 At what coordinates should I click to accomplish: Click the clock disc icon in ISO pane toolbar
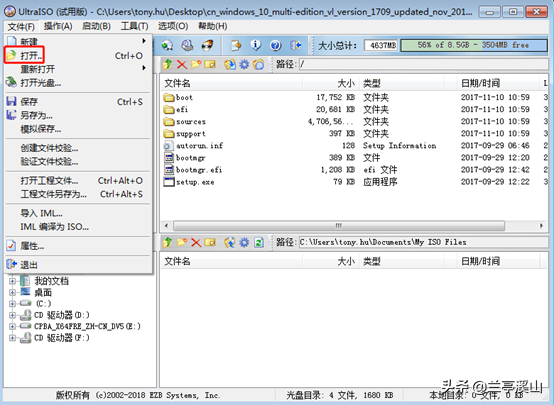[259, 64]
